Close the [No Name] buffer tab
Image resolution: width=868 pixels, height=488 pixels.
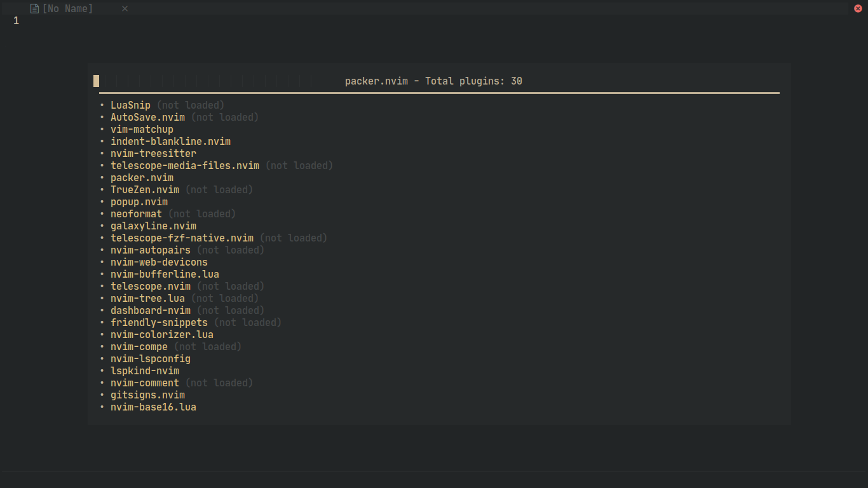pos(125,8)
